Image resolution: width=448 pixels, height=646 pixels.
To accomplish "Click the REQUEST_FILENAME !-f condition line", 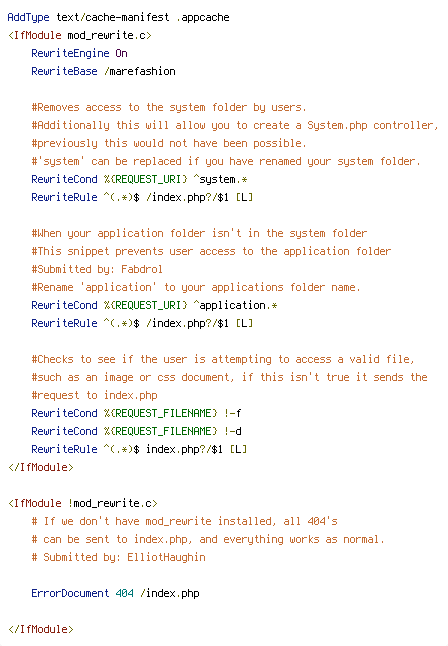I will pos(136,413).
